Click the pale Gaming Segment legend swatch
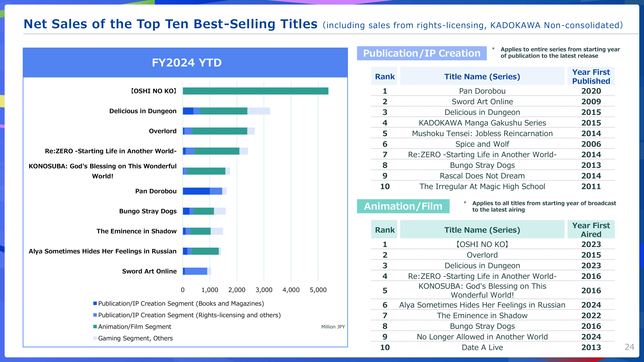The height and width of the screenshot is (362, 644). tap(95, 338)
